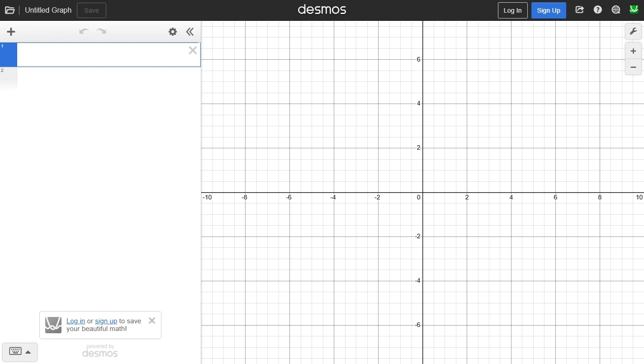
Task: Redo the last expression change
Action: (102, 31)
